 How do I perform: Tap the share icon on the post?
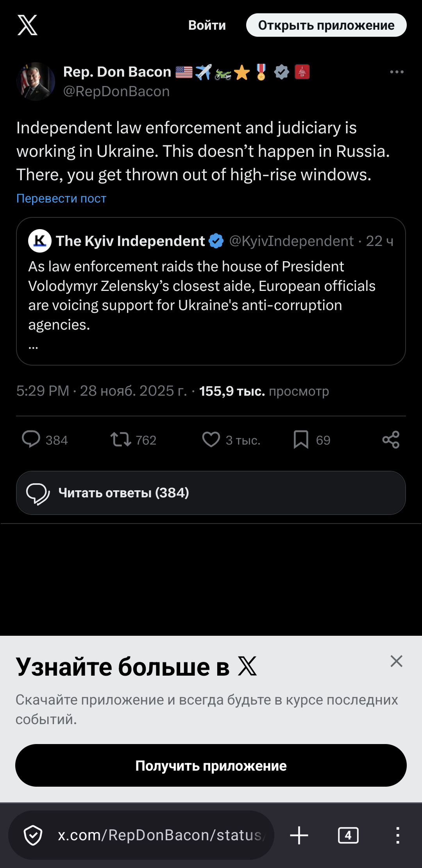click(391, 439)
